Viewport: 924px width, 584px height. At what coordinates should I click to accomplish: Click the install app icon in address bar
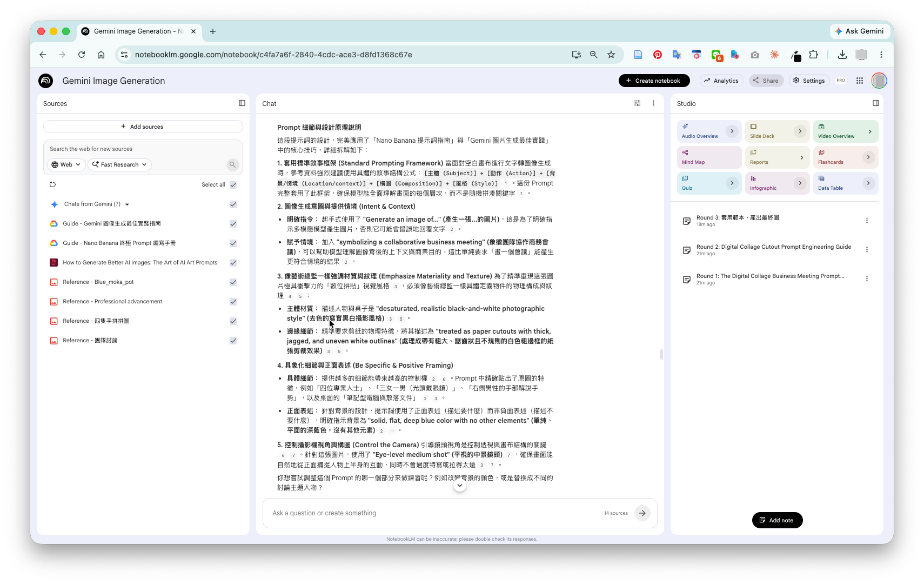(577, 55)
